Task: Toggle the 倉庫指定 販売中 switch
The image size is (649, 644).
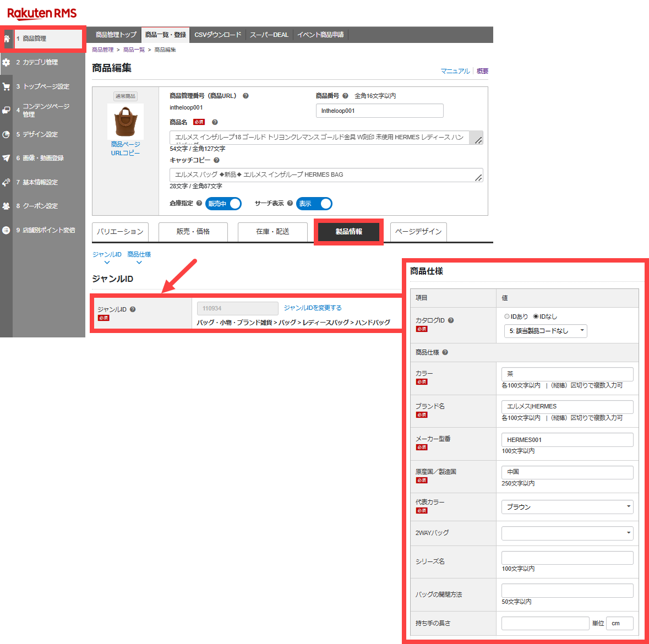Action: 223,204
